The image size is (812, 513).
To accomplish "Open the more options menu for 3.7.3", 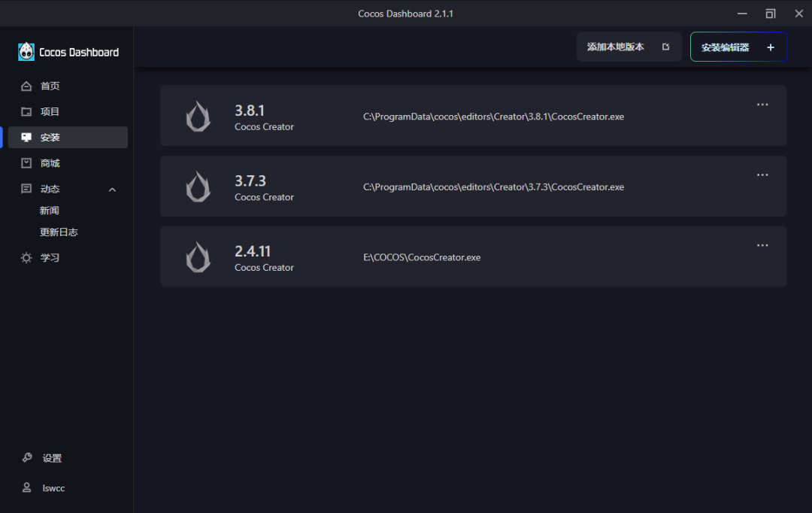I will [x=762, y=175].
